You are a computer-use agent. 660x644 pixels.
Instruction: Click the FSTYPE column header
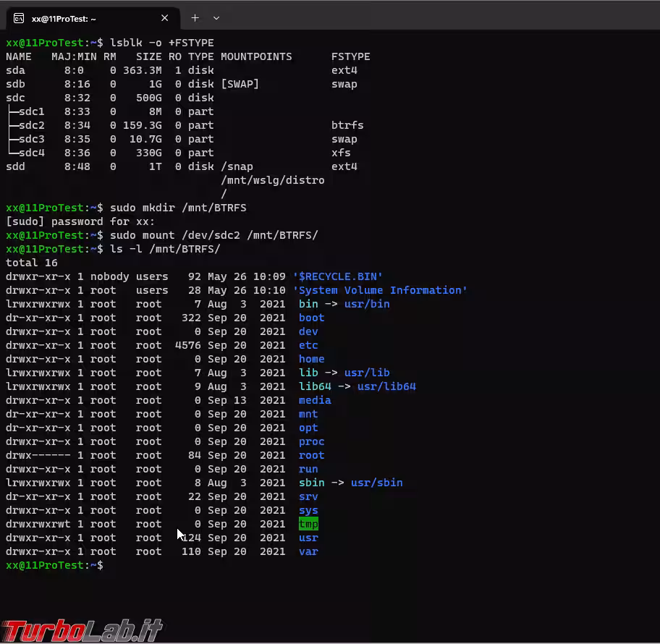(350, 56)
